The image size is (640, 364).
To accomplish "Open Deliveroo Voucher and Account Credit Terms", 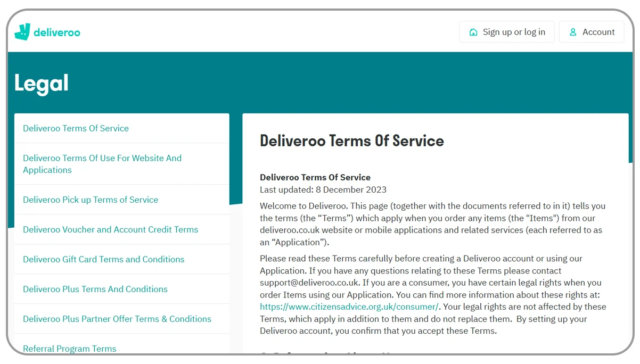I will click(110, 229).
